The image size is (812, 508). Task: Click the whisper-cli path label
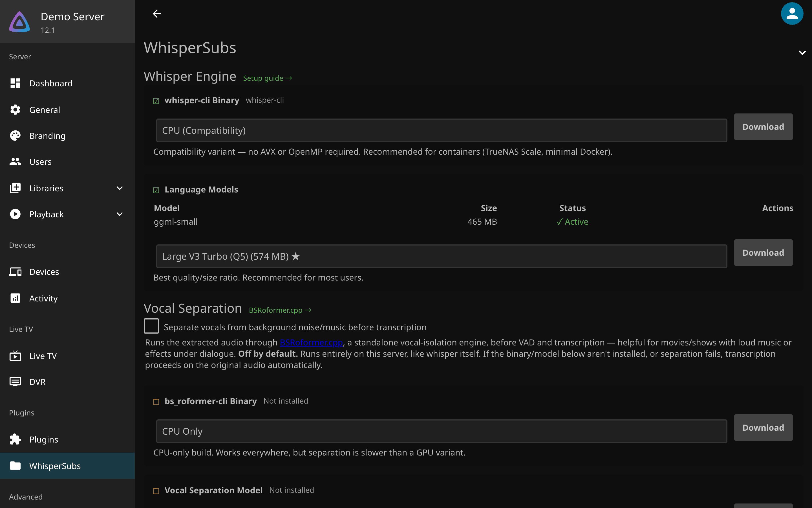265,100
